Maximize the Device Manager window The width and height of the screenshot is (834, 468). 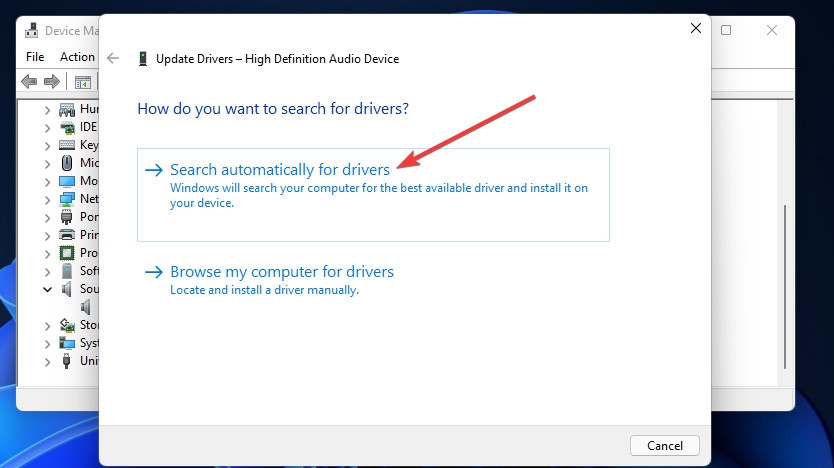727,30
